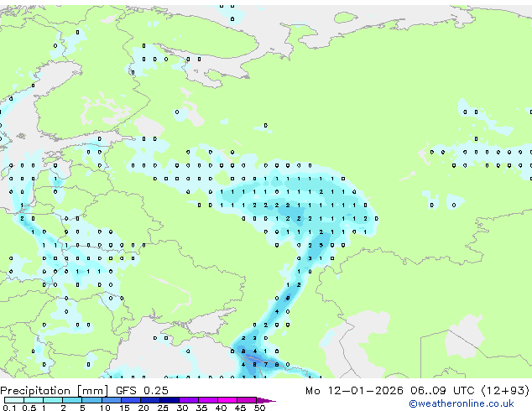Click the 10–15 mm legend swatch
The width and height of the screenshot is (532, 411).
(112, 400)
